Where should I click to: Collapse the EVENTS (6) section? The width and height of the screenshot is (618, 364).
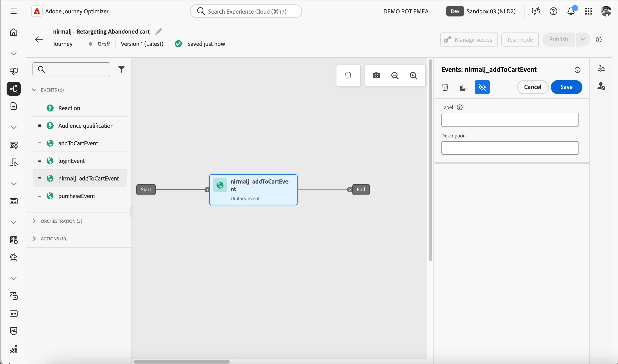34,90
